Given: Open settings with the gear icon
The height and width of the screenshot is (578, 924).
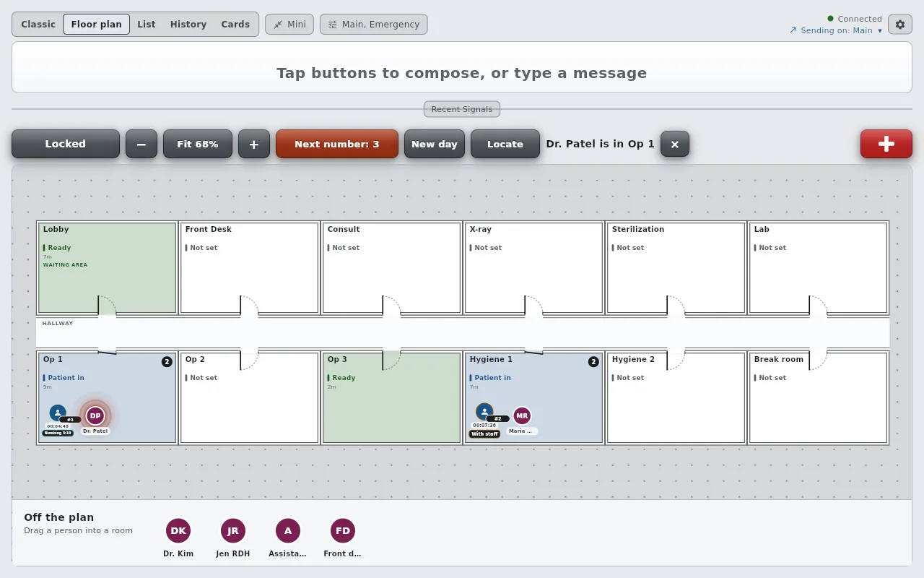Looking at the screenshot, I should point(900,25).
